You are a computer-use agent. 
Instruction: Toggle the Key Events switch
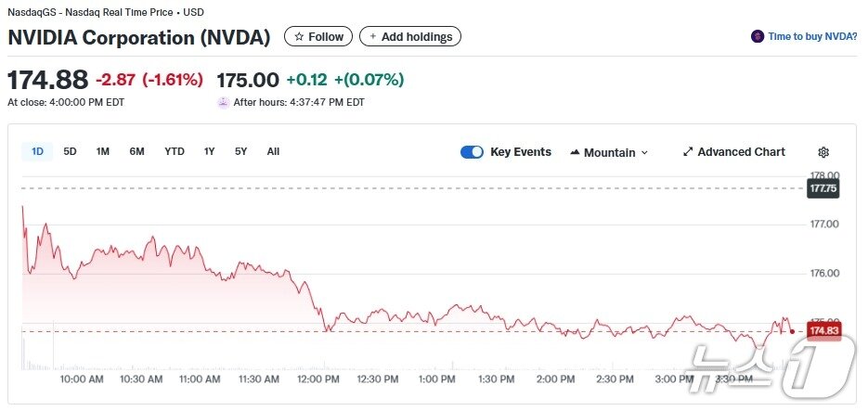click(472, 152)
